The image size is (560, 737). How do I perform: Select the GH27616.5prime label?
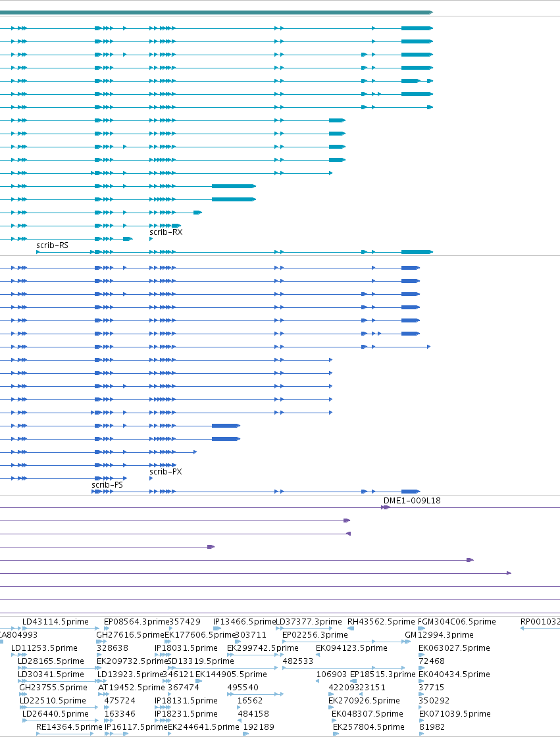click(130, 635)
